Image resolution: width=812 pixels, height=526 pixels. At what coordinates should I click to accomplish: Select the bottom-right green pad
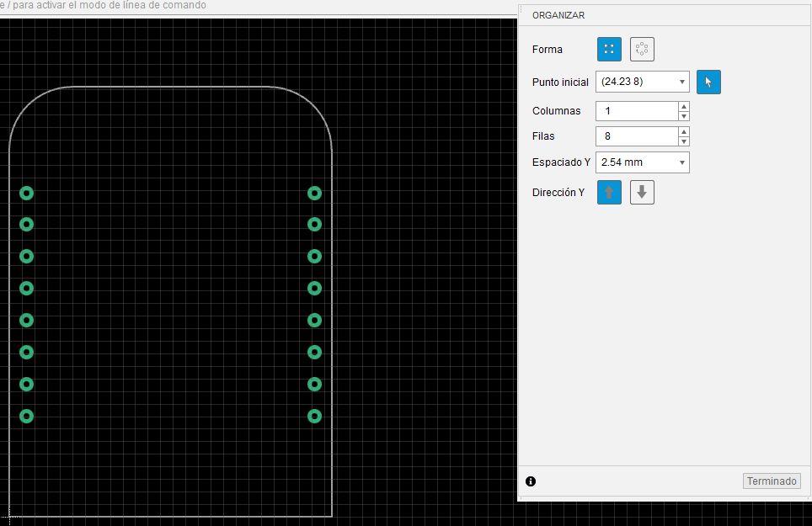click(314, 416)
